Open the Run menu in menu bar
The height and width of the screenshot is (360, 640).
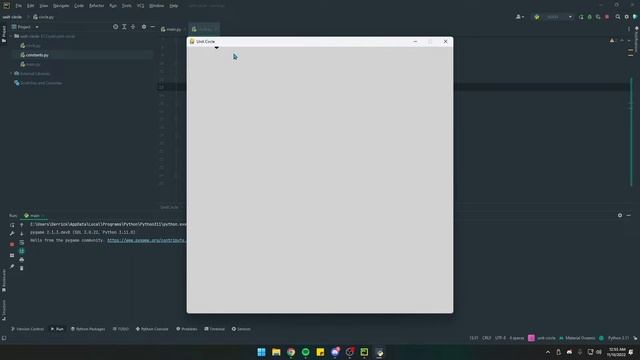pyautogui.click(x=113, y=6)
